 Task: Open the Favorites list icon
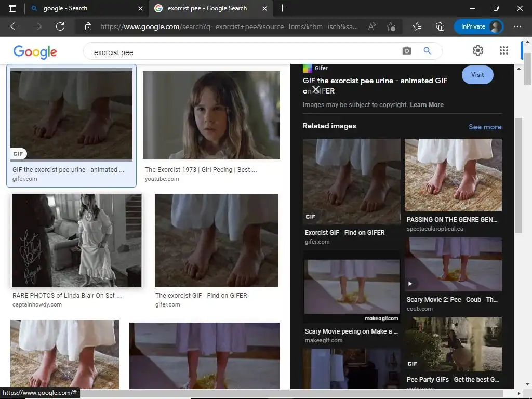417,26
